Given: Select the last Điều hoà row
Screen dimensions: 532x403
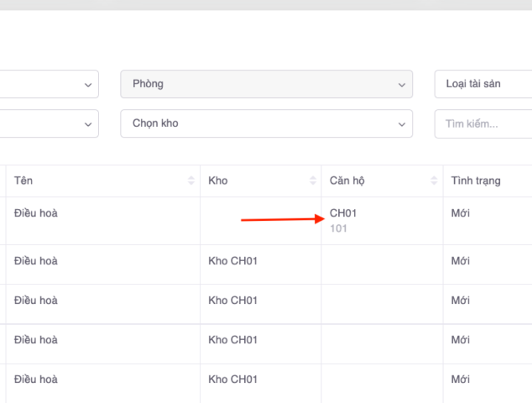Looking at the screenshot, I should click(36, 379).
